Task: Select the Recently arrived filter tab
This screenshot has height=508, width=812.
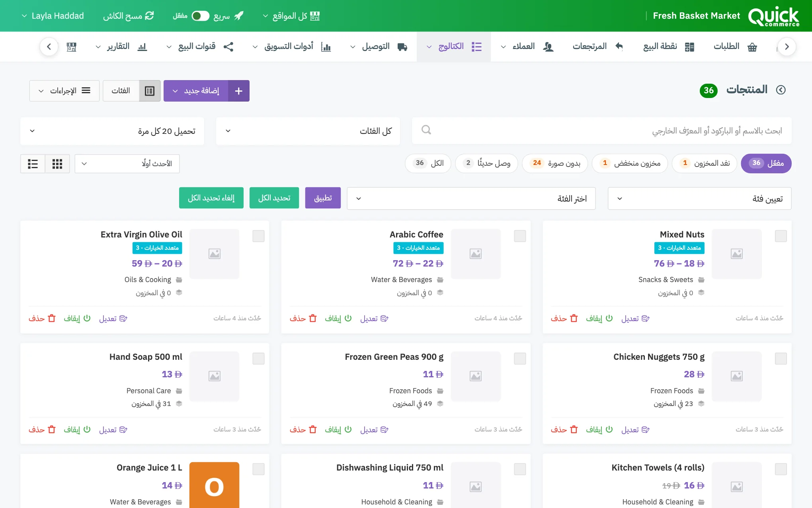Action: pyautogui.click(x=486, y=163)
